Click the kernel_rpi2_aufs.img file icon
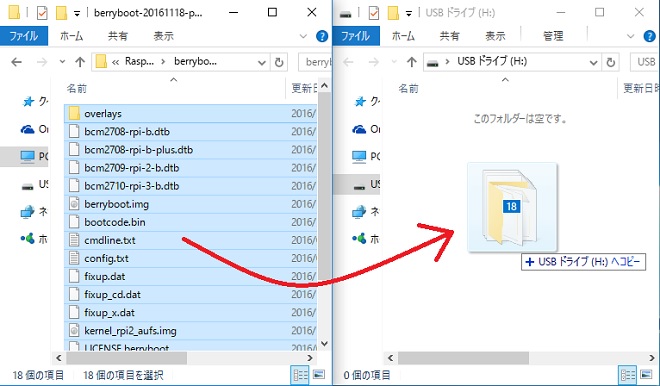This screenshot has height=386, width=660. [x=74, y=330]
